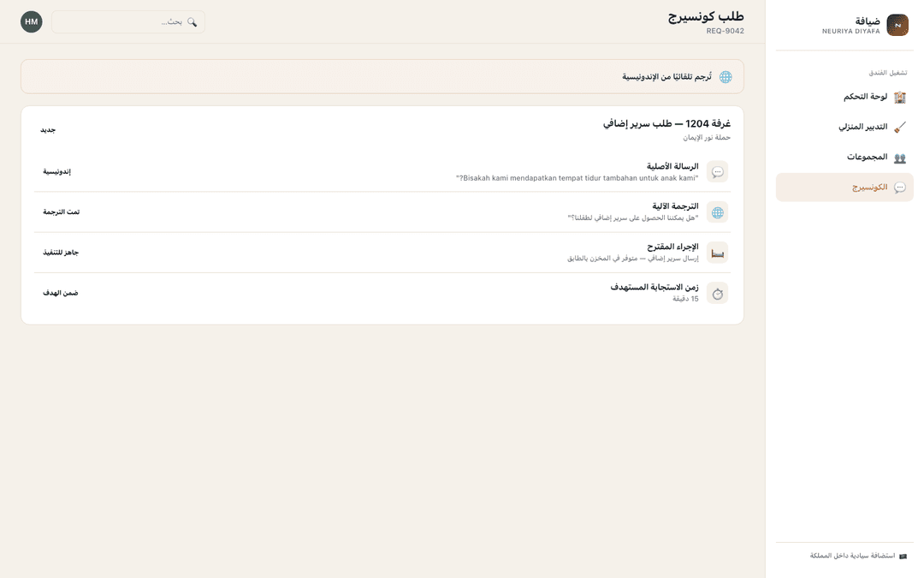Click the المجموعات people icon
Viewport: 924px width, 578px height.
point(899,158)
